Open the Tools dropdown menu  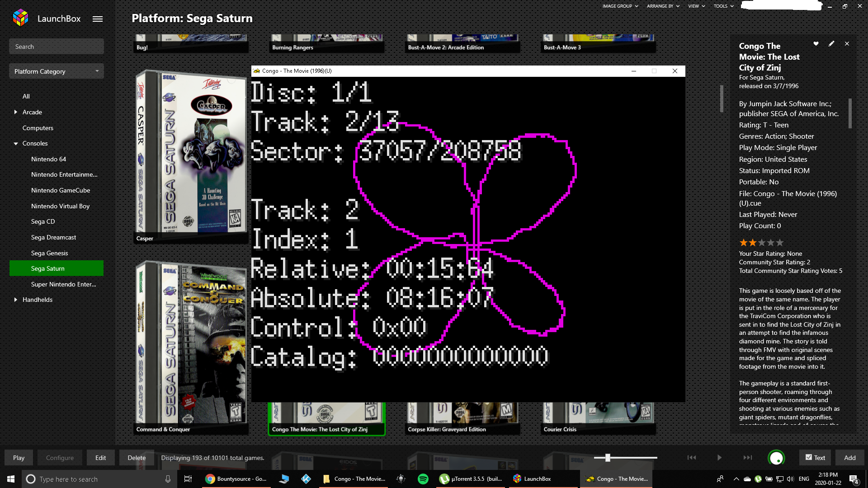click(724, 6)
